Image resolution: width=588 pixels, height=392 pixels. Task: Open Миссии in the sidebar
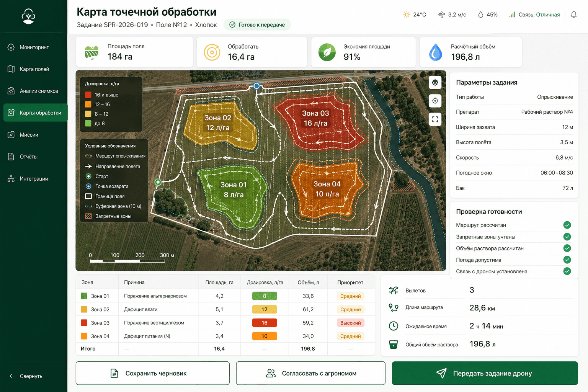coord(34,135)
